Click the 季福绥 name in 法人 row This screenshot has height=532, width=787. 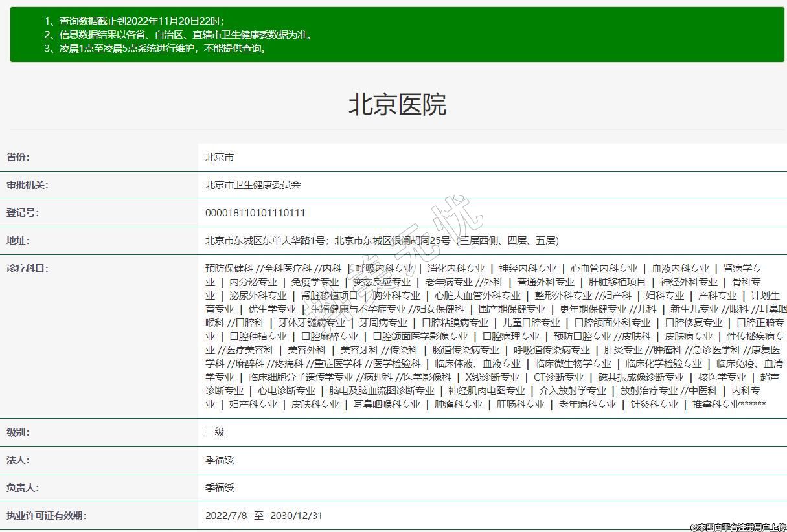[x=220, y=460]
